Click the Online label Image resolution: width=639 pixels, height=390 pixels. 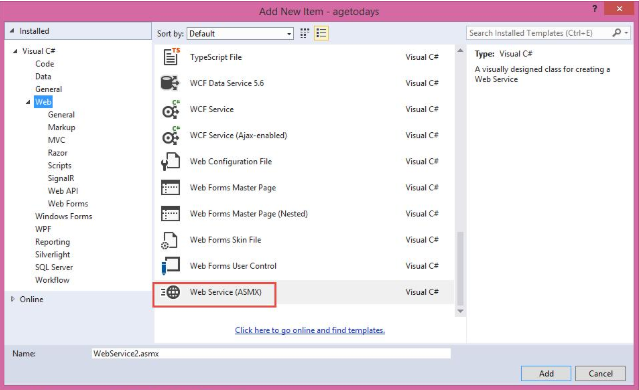coord(31,299)
